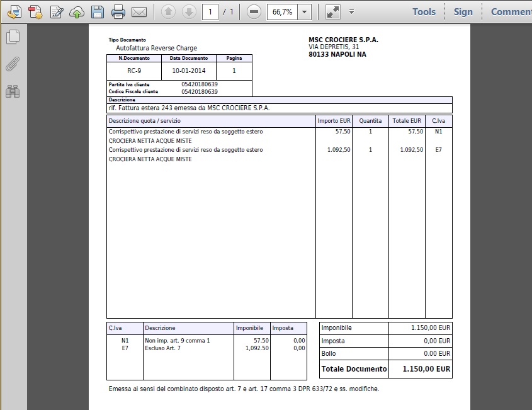
Task: Select importo 1.092,50 in second service row
Action: (339, 150)
